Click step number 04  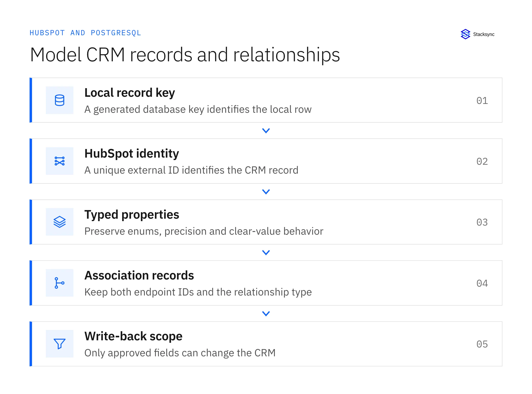482,283
